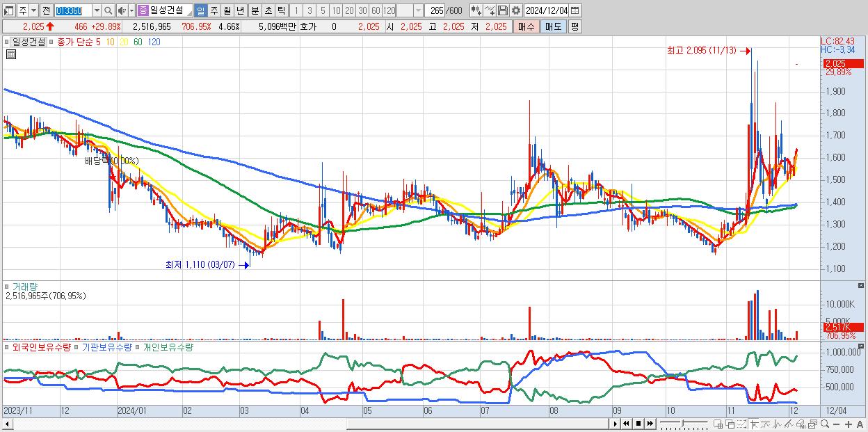Click the window layout icon at top-left corner
Image resolution: width=868 pixels, height=432 pixels.
point(9,10)
